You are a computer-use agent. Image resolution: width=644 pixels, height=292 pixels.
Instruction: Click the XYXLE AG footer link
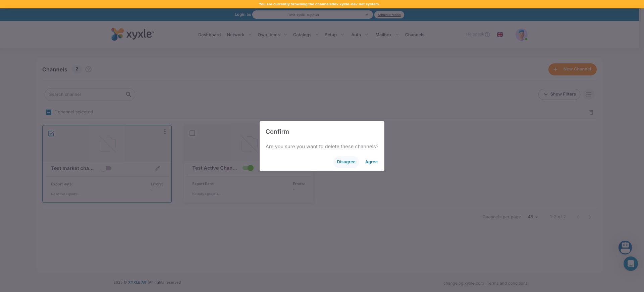pos(137,282)
